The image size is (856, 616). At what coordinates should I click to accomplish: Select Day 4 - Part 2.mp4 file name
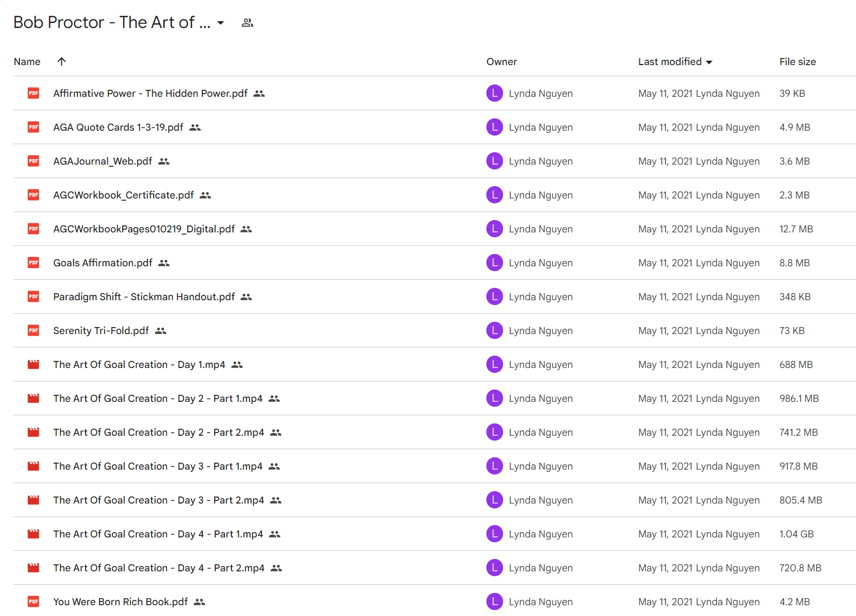[x=159, y=568]
